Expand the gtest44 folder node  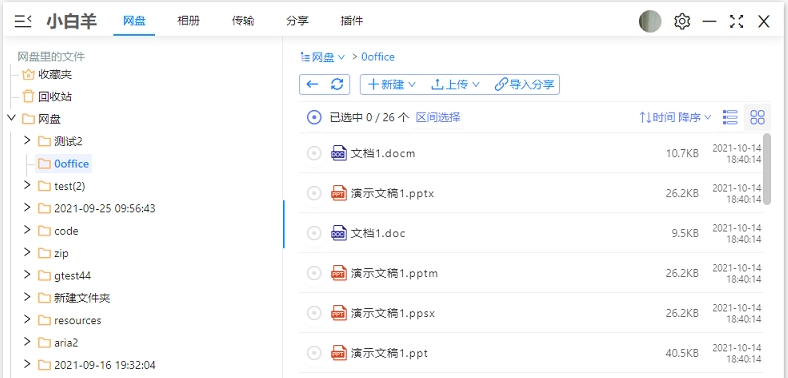[27, 274]
